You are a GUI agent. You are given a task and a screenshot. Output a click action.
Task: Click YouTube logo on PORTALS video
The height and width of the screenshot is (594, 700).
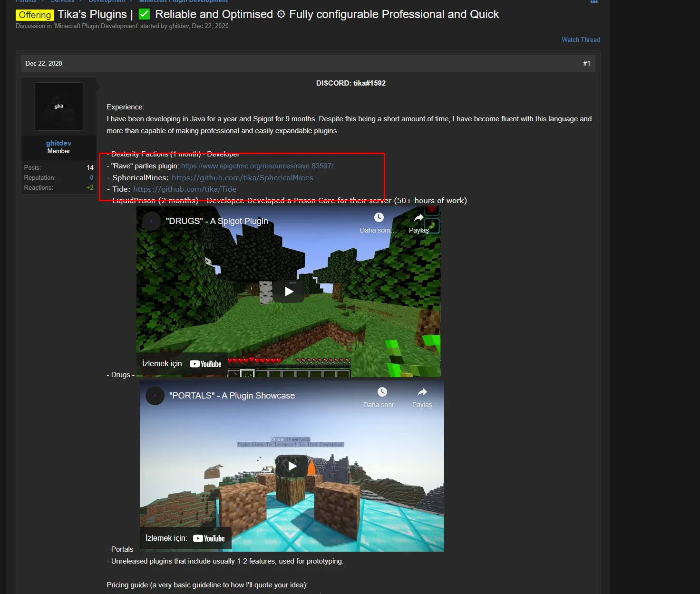[x=209, y=538]
